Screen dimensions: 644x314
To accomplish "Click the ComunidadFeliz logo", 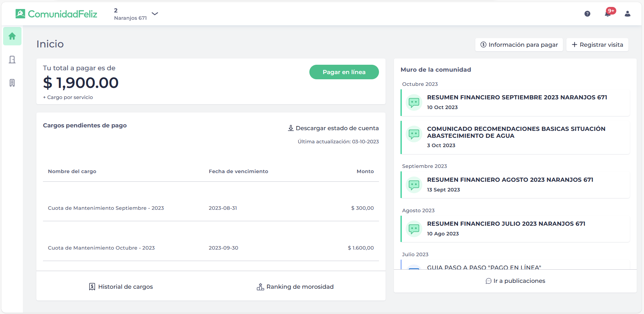I will coord(56,14).
